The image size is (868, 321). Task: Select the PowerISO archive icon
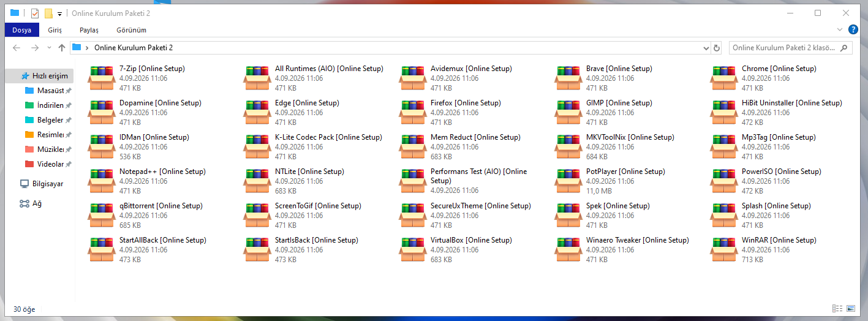725,181
